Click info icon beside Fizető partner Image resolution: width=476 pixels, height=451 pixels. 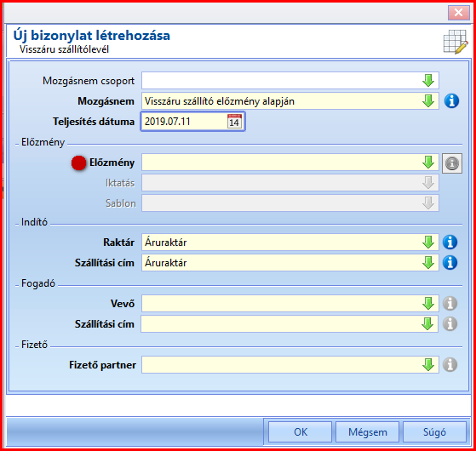point(450,364)
